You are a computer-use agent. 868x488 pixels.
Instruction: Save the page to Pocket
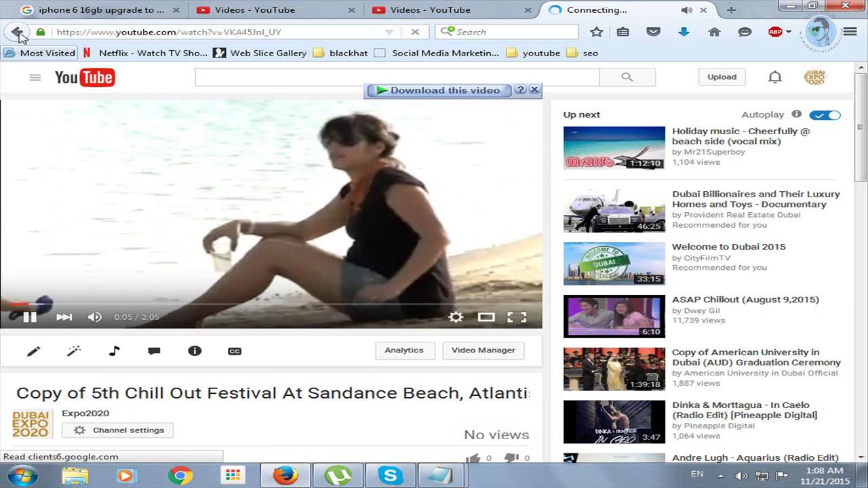tap(653, 32)
